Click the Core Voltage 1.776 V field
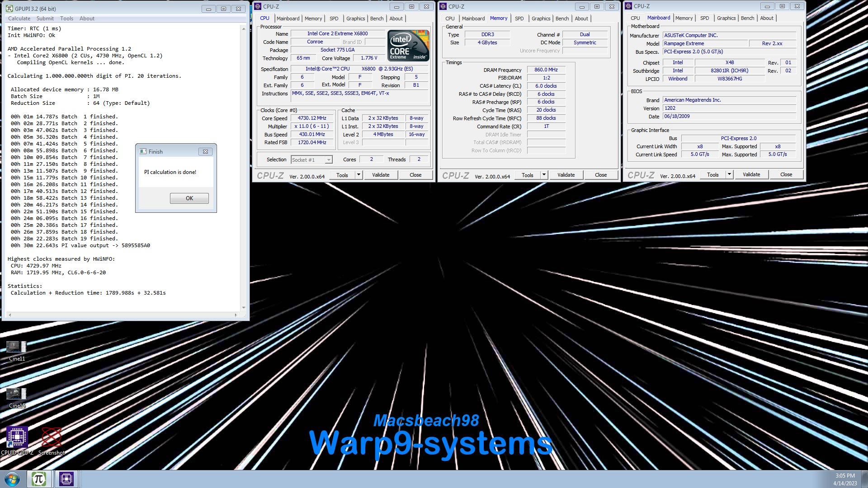This screenshot has width=868, height=488. [x=369, y=58]
